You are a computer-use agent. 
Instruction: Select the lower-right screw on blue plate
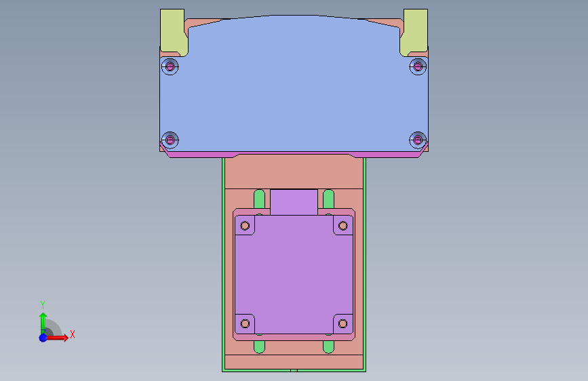click(418, 140)
